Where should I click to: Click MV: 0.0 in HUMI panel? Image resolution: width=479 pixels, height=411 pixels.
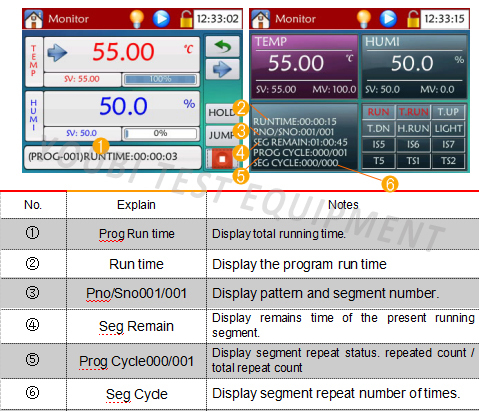[x=437, y=89]
